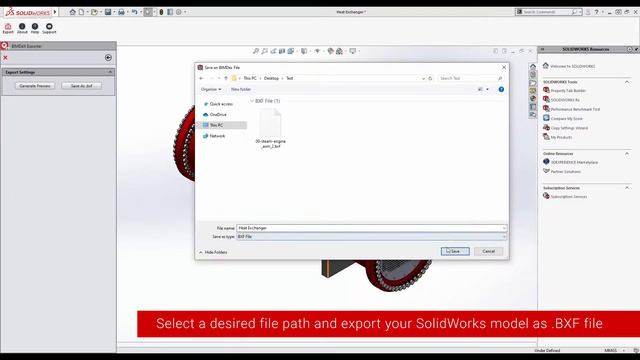Open Appearances tab icon in task pane
This screenshot has width=640, height=360.
tap(533, 99)
